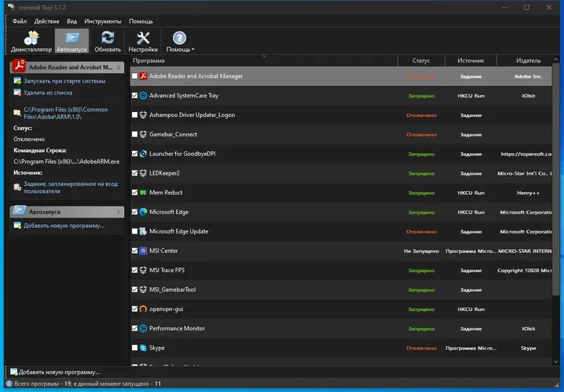Screen dimensions: 564x392
Task: Click the Adobe icon in the sidebar header
Action: [19, 66]
